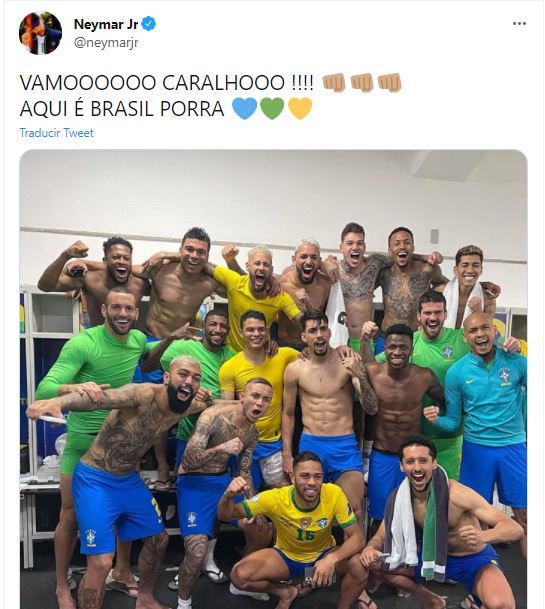Click the teal Nike jacket in photo
545x609 pixels.
coord(486,396)
